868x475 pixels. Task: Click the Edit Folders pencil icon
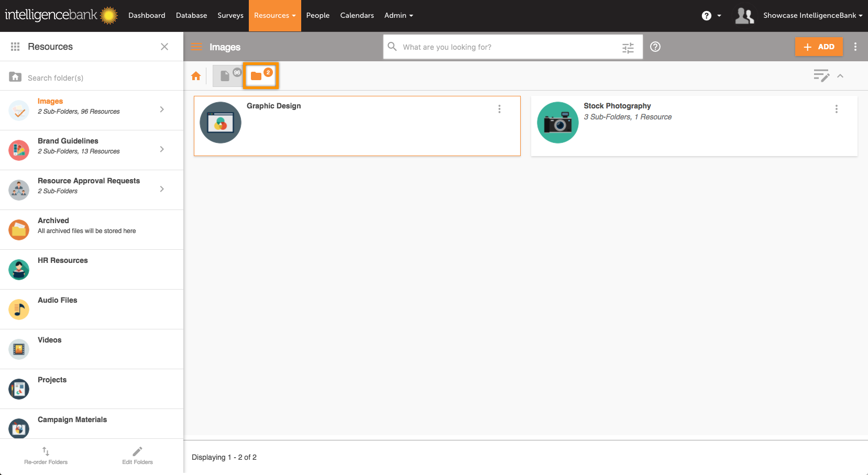tap(137, 451)
